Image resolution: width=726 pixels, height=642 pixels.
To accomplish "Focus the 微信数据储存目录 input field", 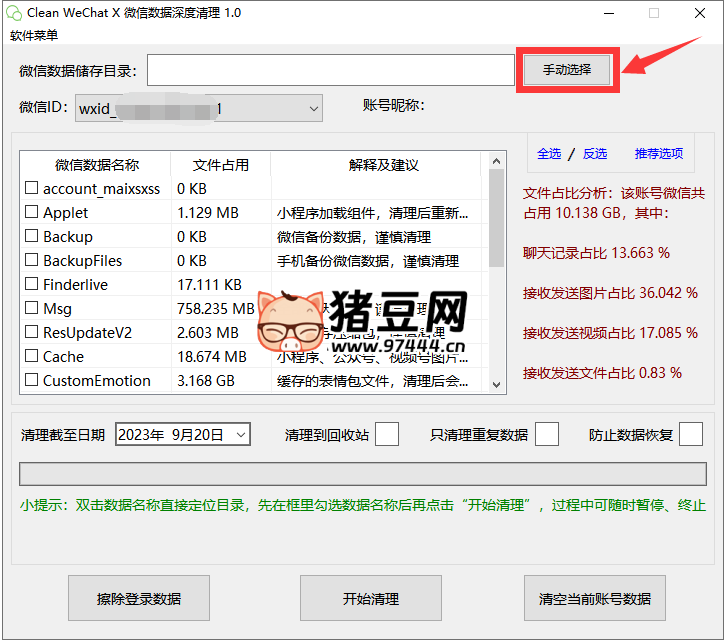I will (331, 70).
